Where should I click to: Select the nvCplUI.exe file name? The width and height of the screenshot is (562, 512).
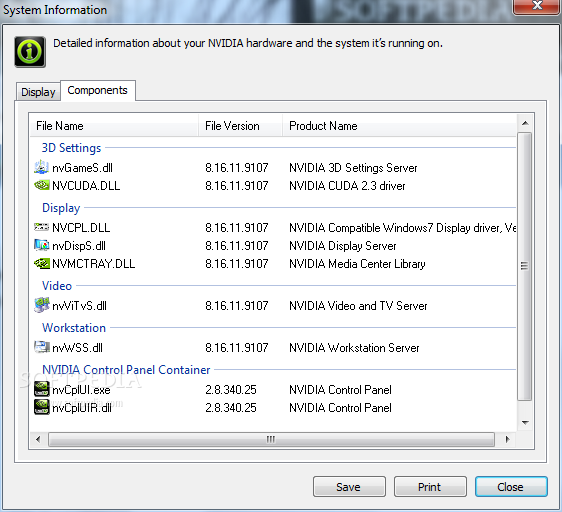81,390
